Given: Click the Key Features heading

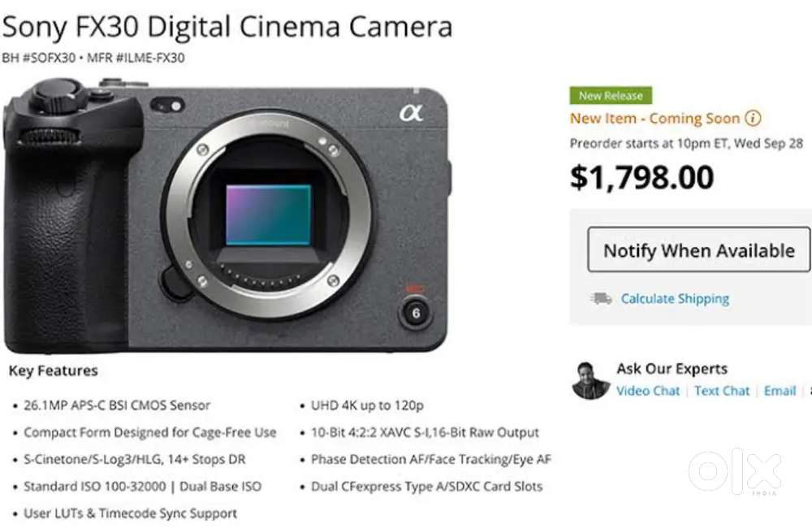Looking at the screenshot, I should click(x=53, y=371).
